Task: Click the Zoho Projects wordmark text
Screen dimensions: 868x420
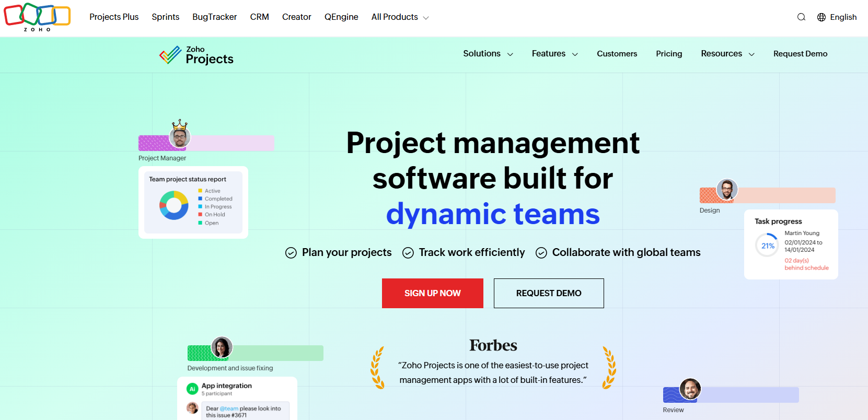Action: (x=210, y=55)
